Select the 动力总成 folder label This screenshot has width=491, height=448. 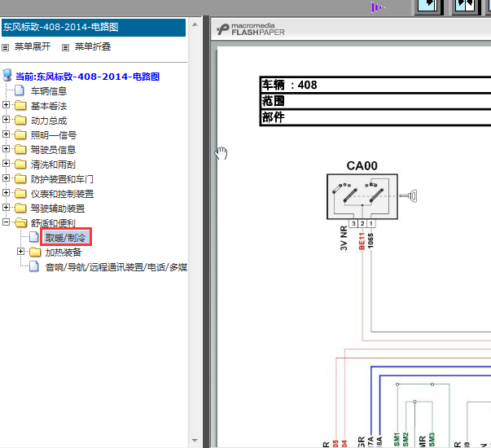click(49, 121)
